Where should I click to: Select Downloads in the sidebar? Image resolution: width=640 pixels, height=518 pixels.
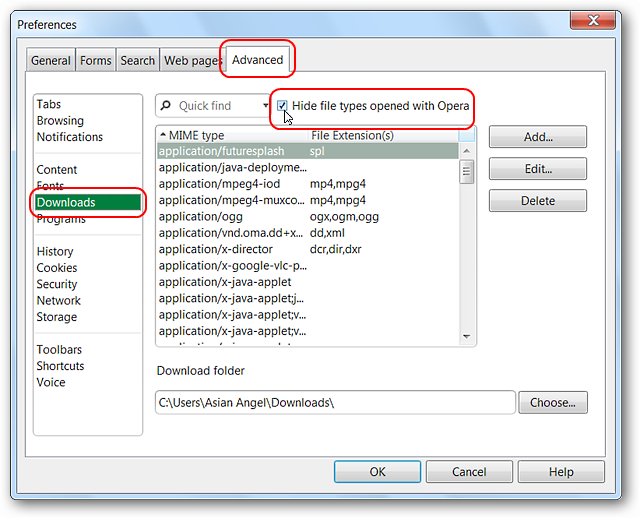(88, 202)
